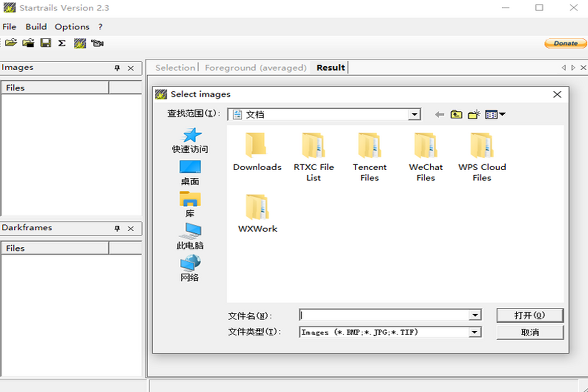Screen dimensions: 588x392
Task: Select 此电脑 in the places sidebar
Action: [x=190, y=237]
